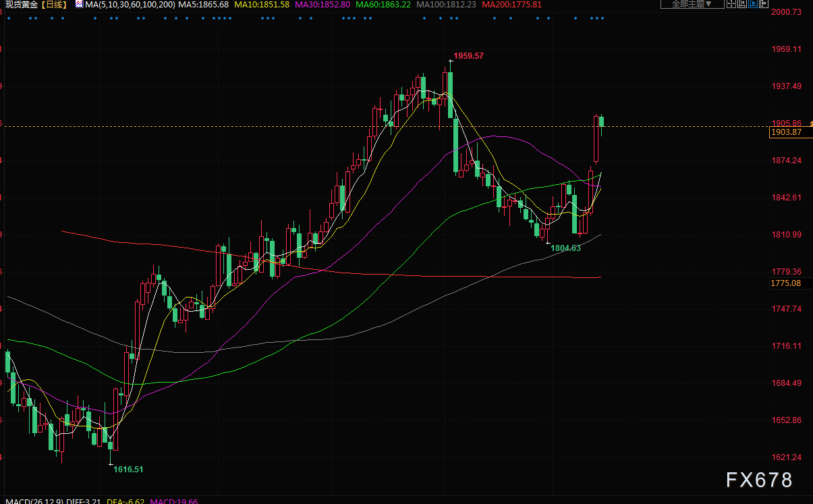813x504 pixels.
Task: Open the 全部主题 dropdown
Action: [692, 4]
